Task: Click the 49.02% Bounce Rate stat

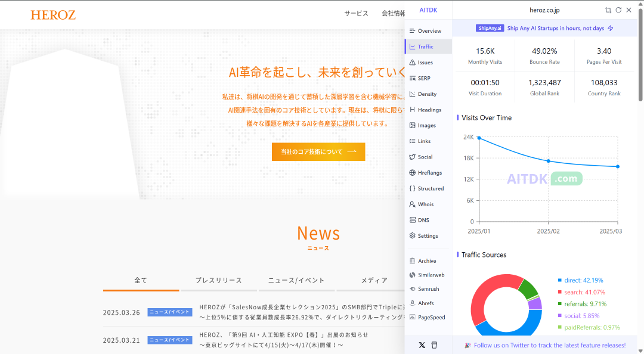Action: click(x=544, y=56)
